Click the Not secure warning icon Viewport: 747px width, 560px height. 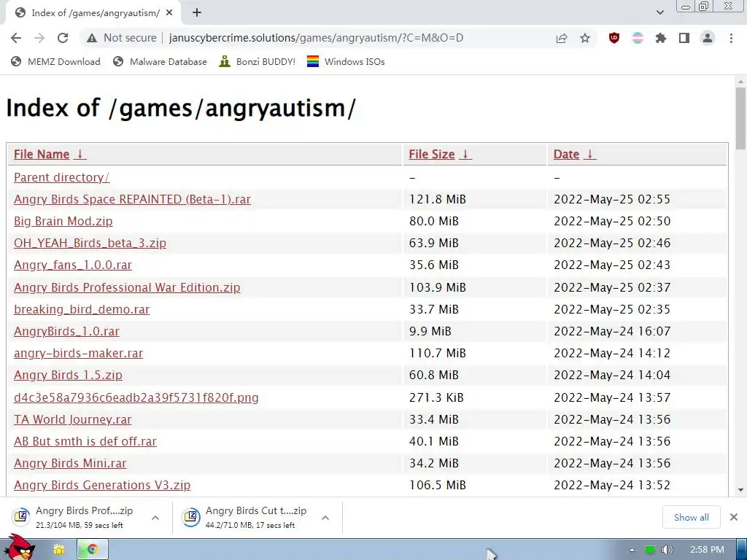[92, 38]
